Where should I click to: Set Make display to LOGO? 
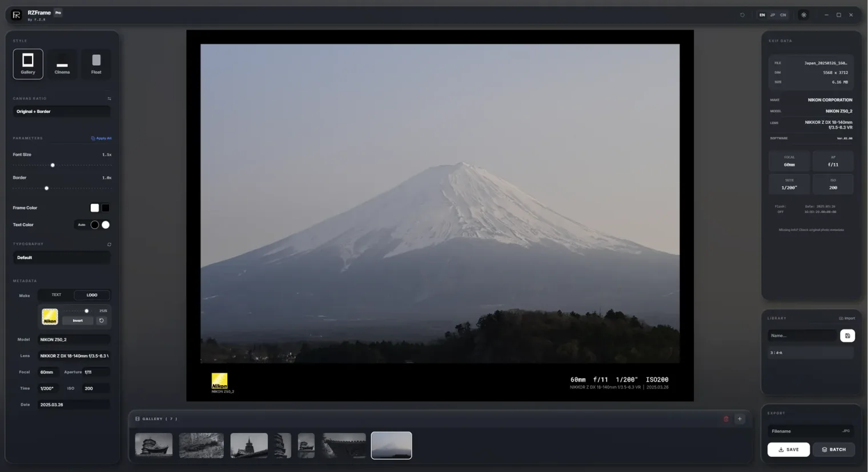tap(92, 295)
